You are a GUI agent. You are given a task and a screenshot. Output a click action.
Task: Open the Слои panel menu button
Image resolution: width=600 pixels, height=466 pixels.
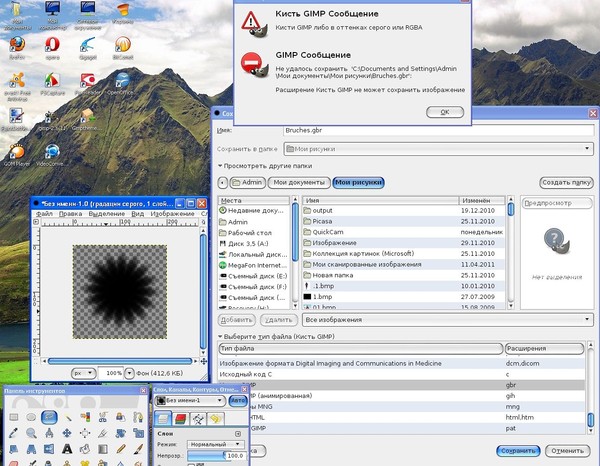coord(238,433)
